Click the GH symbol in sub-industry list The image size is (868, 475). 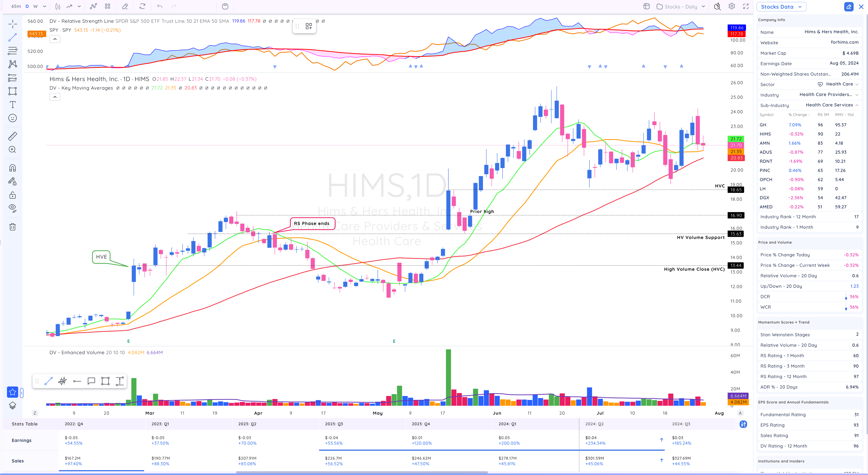point(763,125)
